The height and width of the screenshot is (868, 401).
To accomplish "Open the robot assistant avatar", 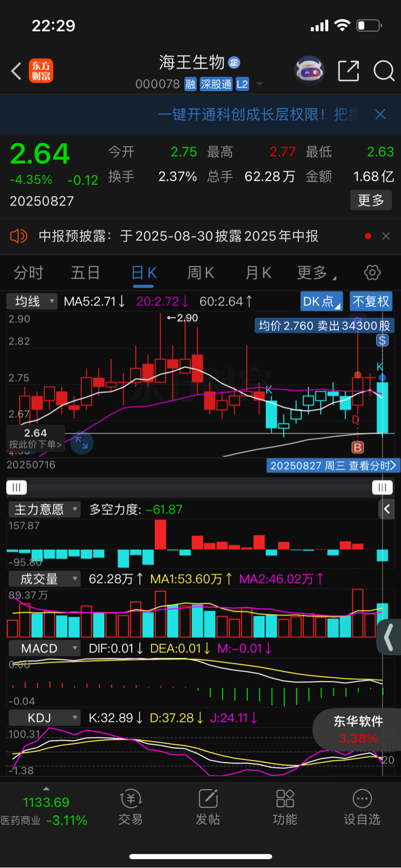I will [309, 70].
